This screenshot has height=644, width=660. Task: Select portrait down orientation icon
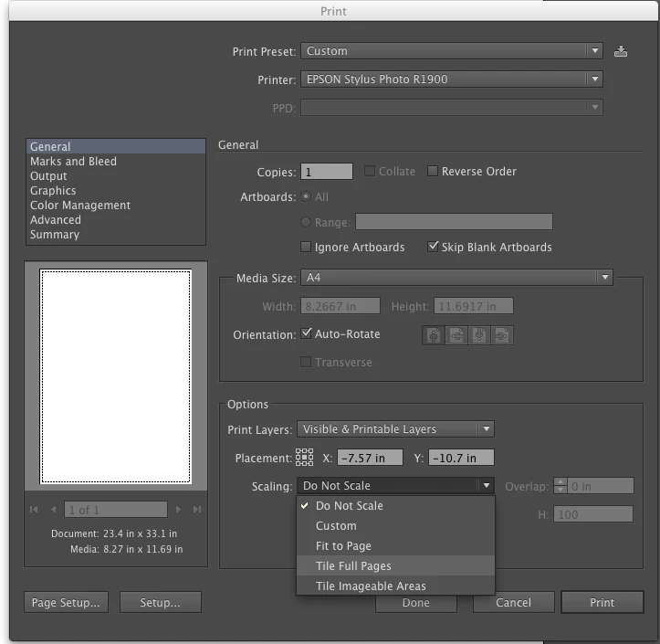pyautogui.click(x=479, y=335)
